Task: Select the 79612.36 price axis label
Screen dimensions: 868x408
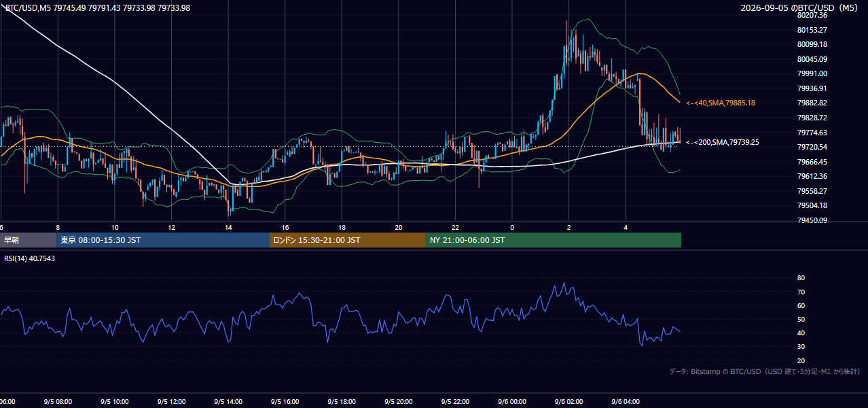Action: (812, 176)
